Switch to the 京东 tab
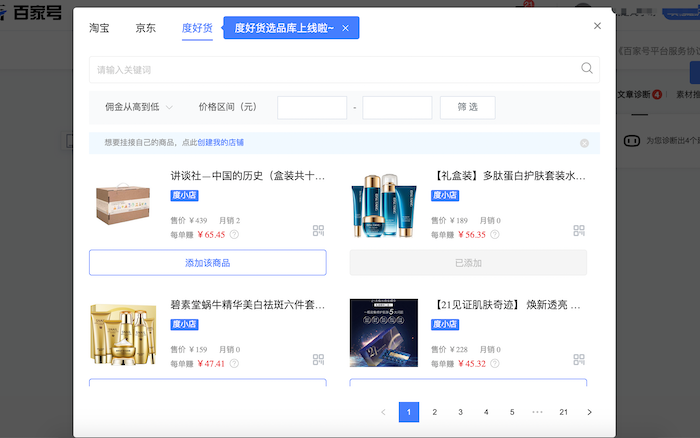The image size is (700, 438). [146, 28]
